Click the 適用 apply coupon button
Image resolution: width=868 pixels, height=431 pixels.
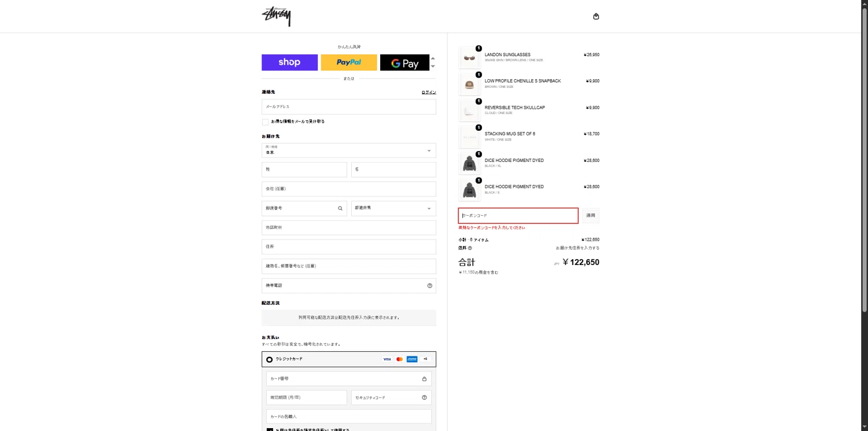point(591,216)
